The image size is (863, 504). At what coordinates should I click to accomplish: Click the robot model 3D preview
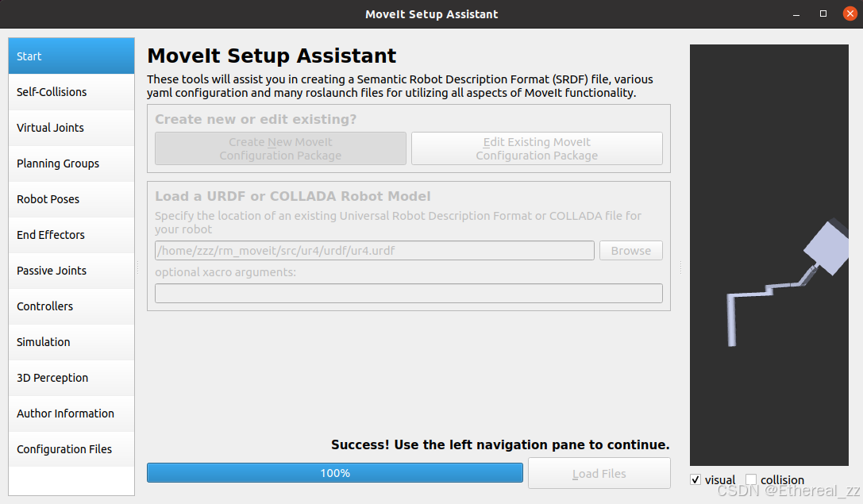pyautogui.click(x=769, y=256)
